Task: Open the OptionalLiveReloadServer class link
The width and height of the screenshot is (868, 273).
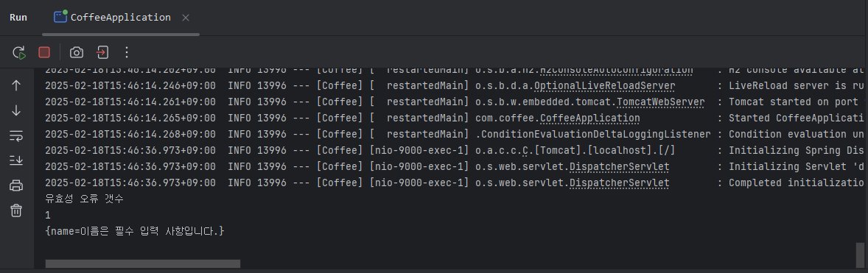Action: click(604, 86)
